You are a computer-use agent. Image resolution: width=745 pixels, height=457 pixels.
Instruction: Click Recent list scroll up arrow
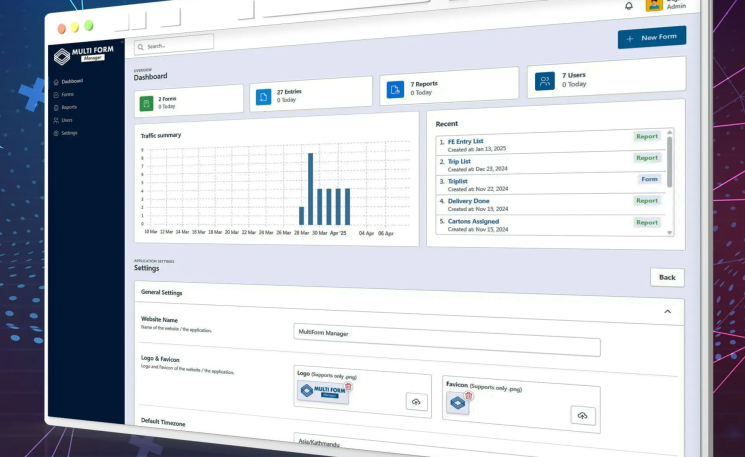[669, 132]
